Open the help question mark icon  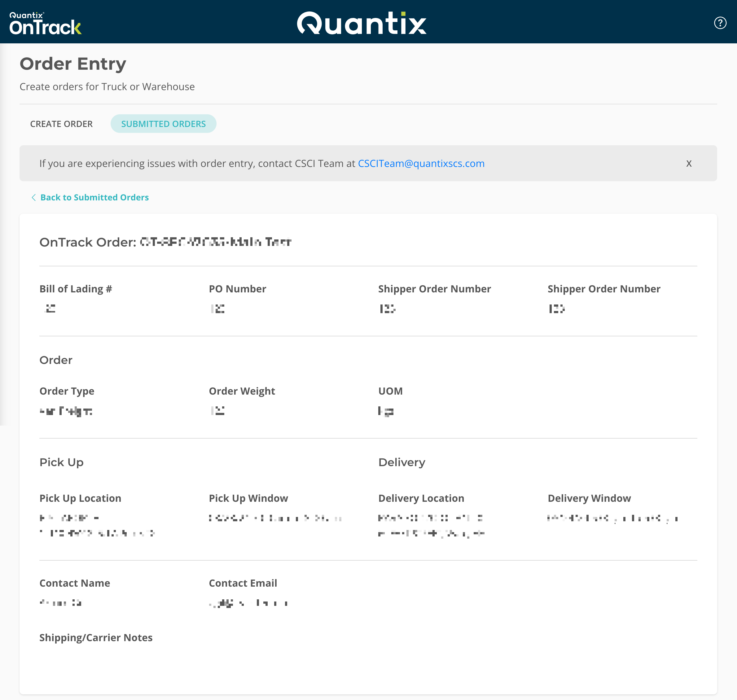coord(721,23)
